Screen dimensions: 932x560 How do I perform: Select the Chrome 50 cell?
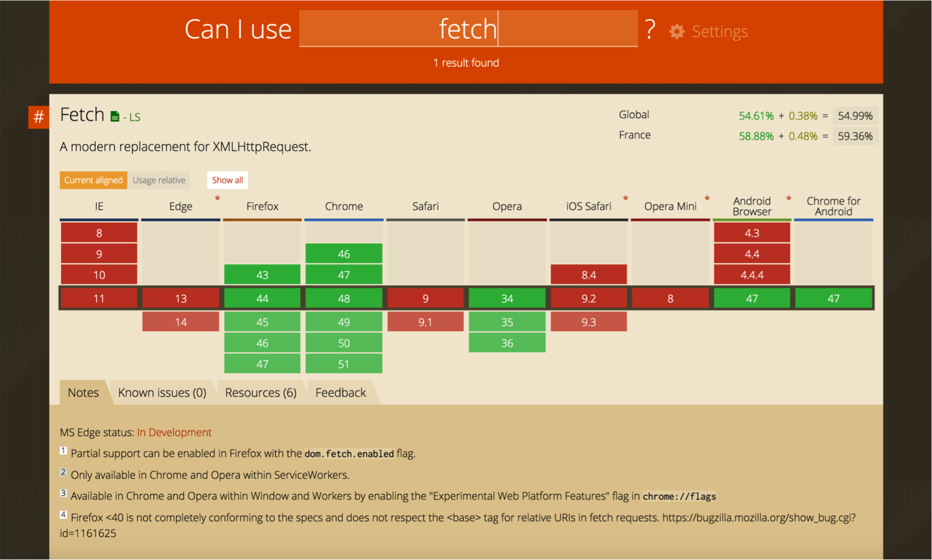pyautogui.click(x=343, y=343)
